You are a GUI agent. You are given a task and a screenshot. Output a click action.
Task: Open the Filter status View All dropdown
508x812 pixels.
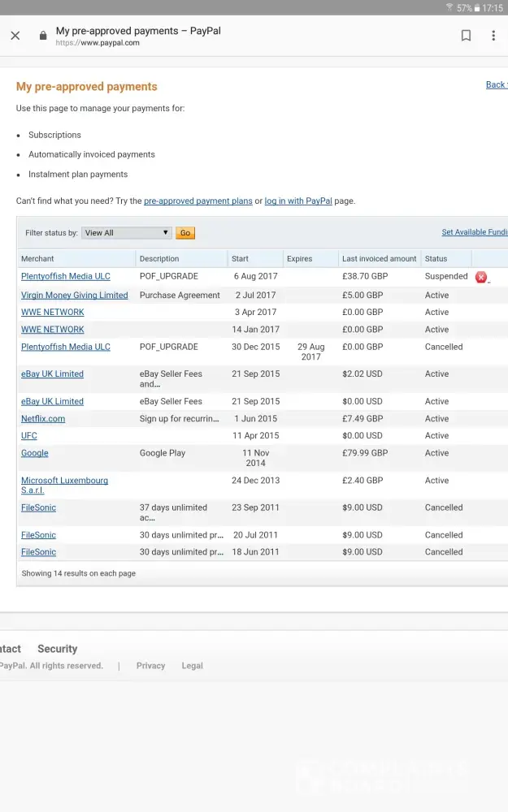pos(127,233)
